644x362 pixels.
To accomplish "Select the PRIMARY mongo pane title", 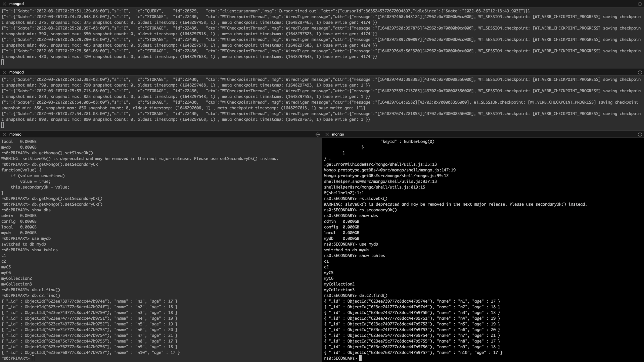I will coord(15,134).
